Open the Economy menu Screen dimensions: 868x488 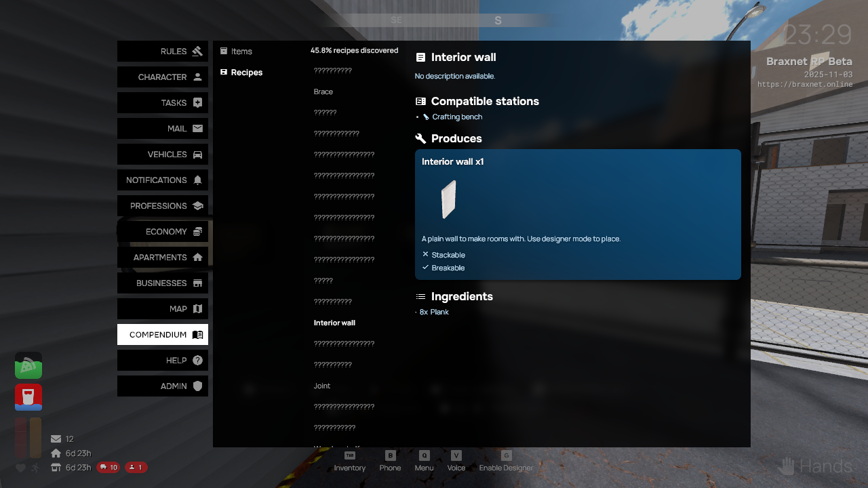click(163, 232)
